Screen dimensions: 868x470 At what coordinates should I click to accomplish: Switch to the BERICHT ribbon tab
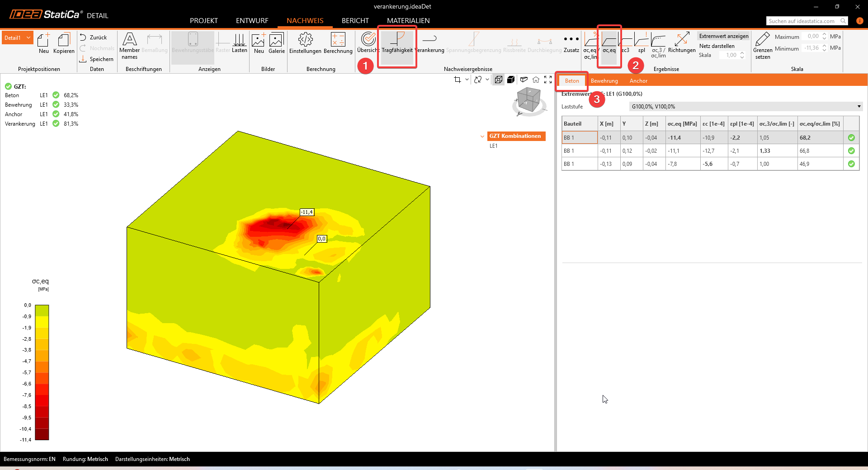355,21
